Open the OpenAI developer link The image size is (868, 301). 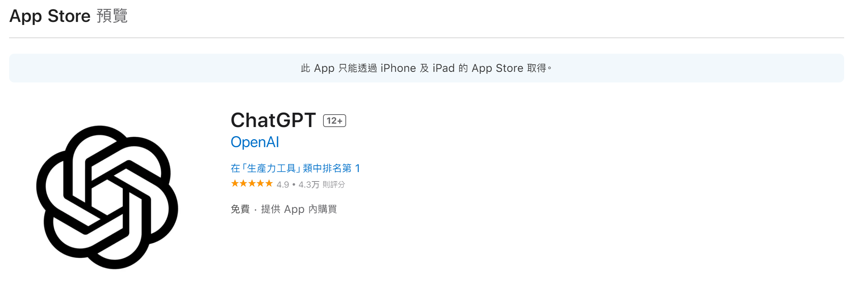(x=255, y=142)
